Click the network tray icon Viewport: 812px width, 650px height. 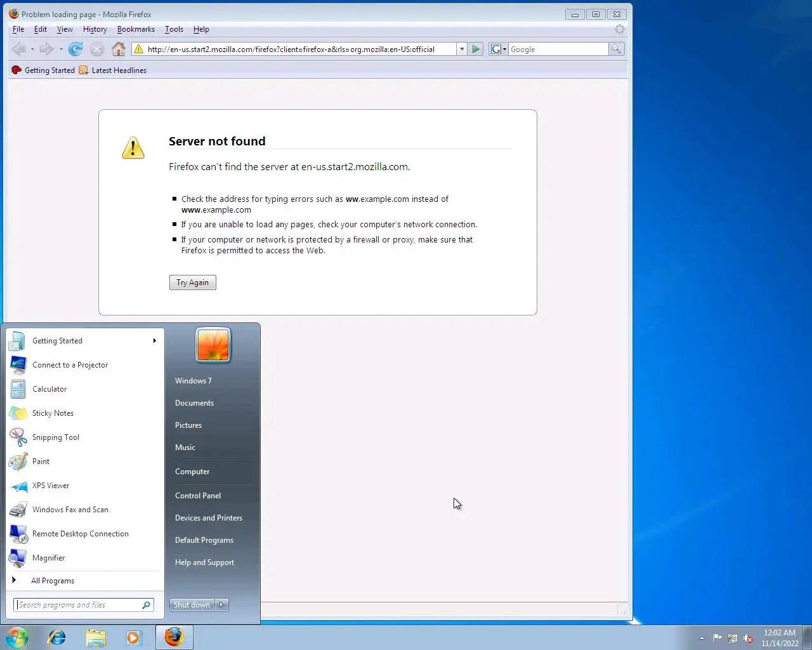point(733,638)
